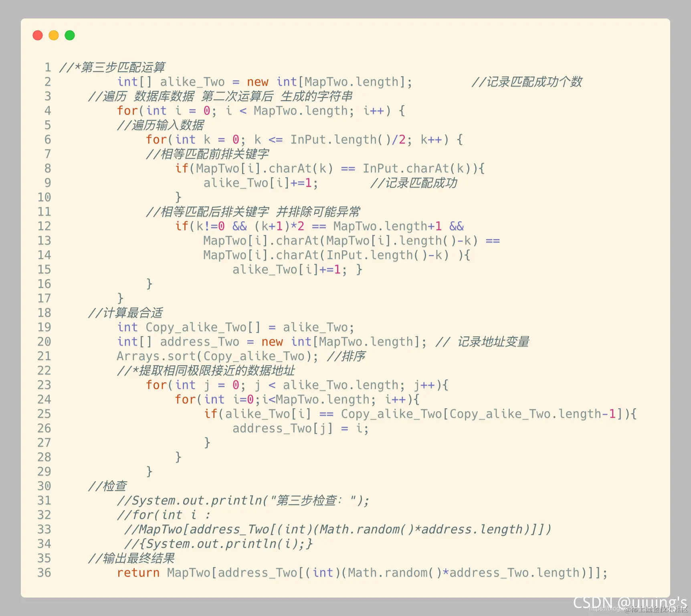Image resolution: width=691 pixels, height=616 pixels.
Task: Click "address_Two[j] = i;"
Action: coord(301,428)
